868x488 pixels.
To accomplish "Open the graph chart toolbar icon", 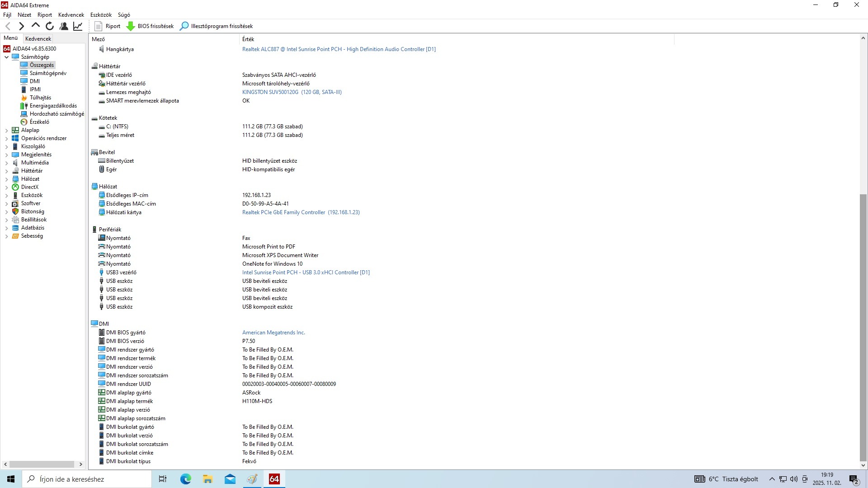I will click(78, 26).
